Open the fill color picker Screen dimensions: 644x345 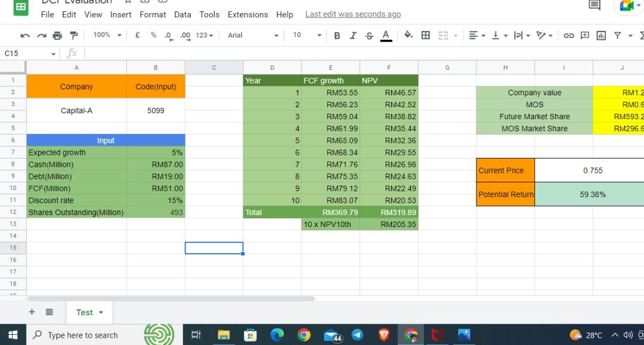tap(408, 36)
